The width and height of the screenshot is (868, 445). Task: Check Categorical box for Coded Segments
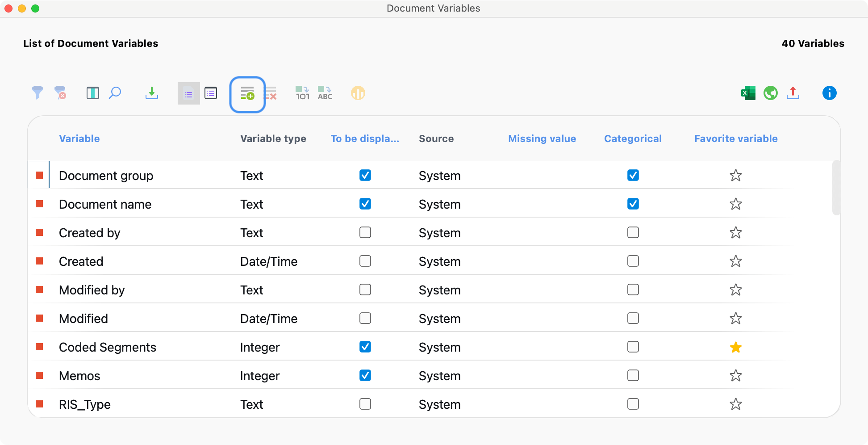(x=633, y=347)
